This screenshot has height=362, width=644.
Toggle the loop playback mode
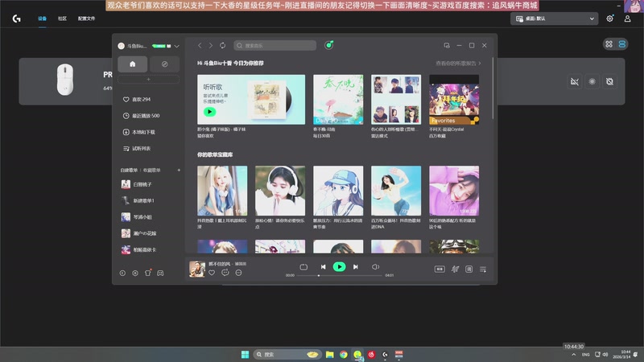303,267
